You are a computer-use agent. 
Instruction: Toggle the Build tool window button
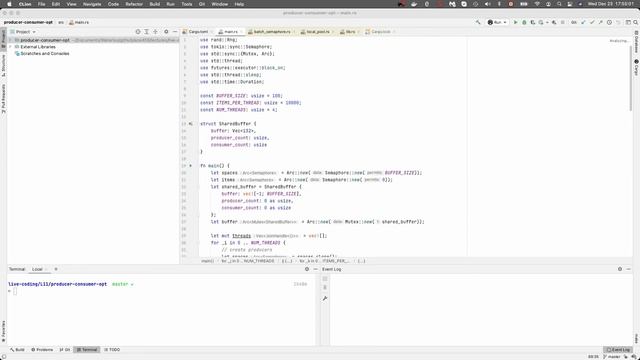[18, 350]
